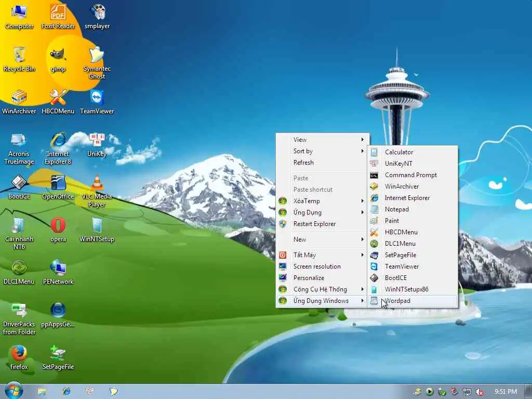The height and width of the screenshot is (399, 532).
Task: Select the Acronis TrueImage desktop icon
Action: 19,149
